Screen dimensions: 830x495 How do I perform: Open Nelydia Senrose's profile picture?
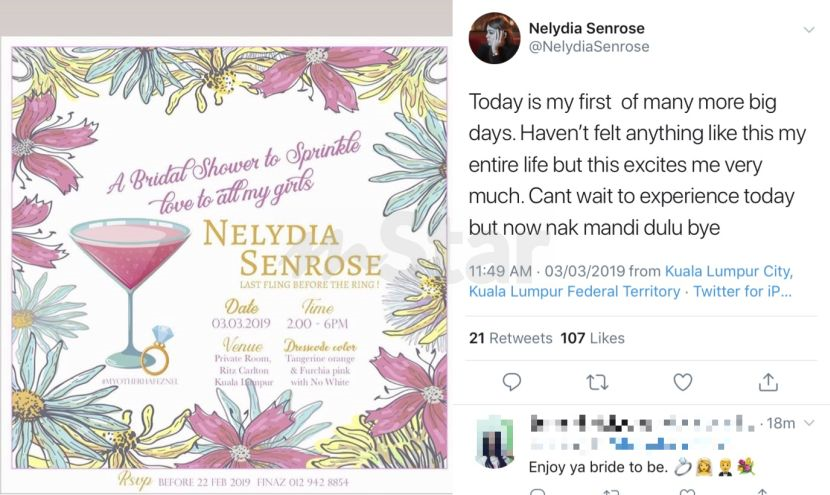pos(495,38)
